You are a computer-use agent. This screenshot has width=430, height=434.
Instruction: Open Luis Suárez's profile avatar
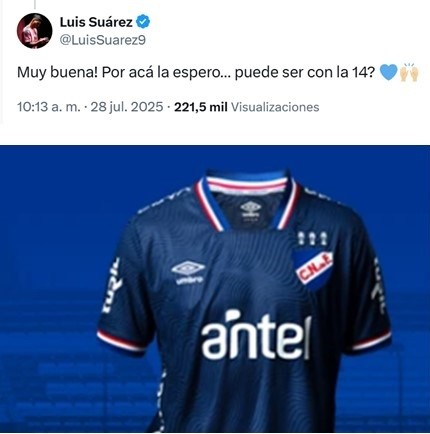click(x=34, y=31)
